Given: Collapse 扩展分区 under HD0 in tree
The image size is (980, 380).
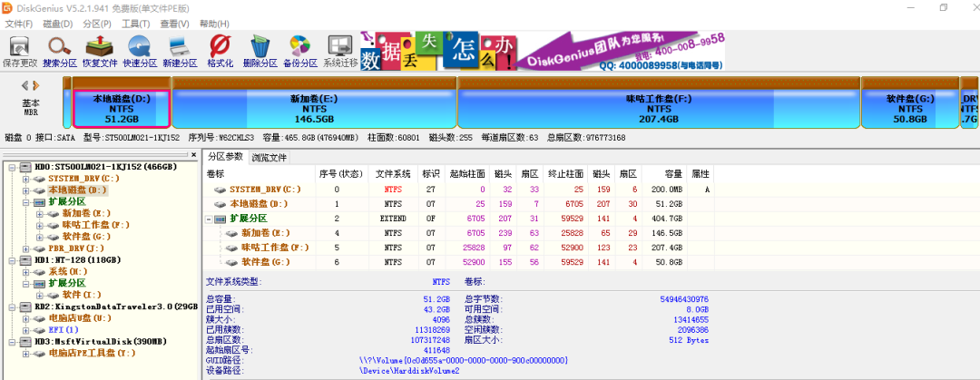Looking at the screenshot, I should pos(25,202).
